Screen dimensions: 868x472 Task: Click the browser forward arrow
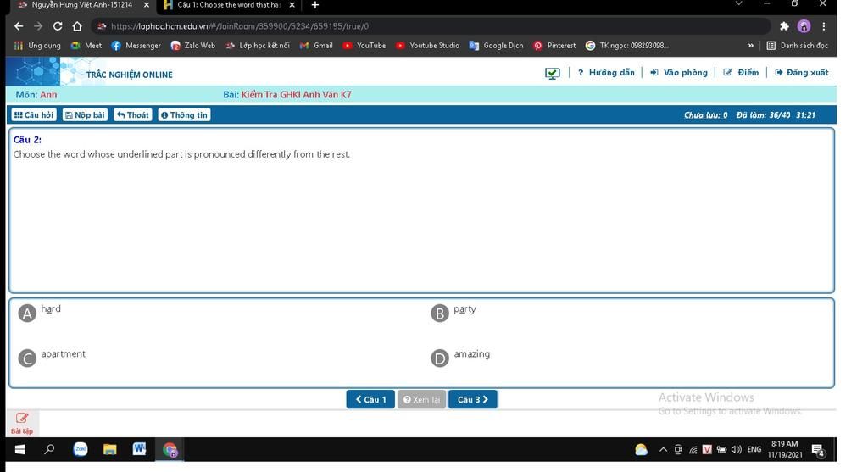tap(38, 26)
